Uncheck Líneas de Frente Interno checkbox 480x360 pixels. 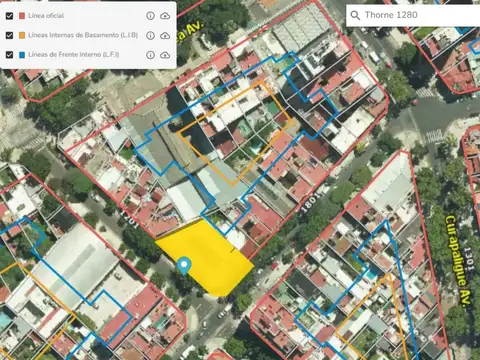click(9, 55)
